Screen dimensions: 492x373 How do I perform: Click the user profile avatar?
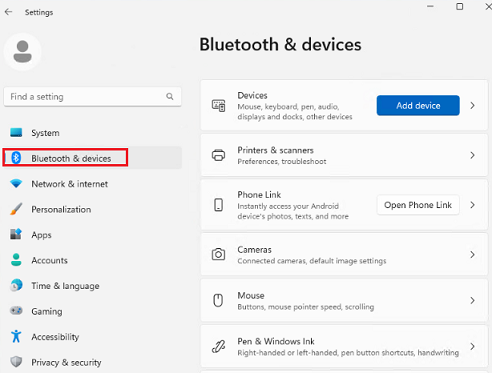22,52
